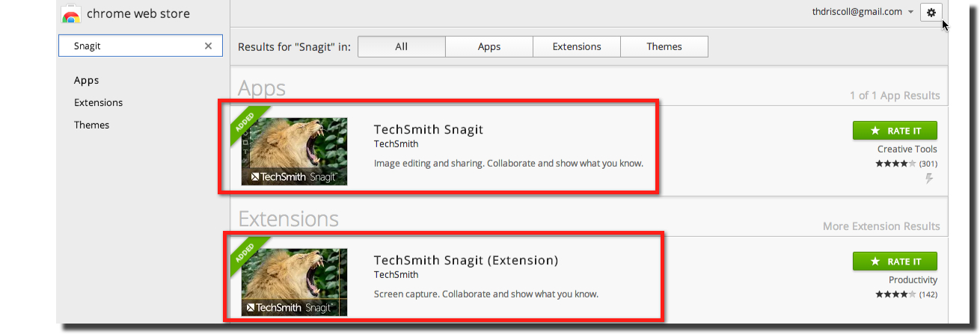The image size is (980, 334).
Task: Click More Extension Results link
Action: coord(881,226)
